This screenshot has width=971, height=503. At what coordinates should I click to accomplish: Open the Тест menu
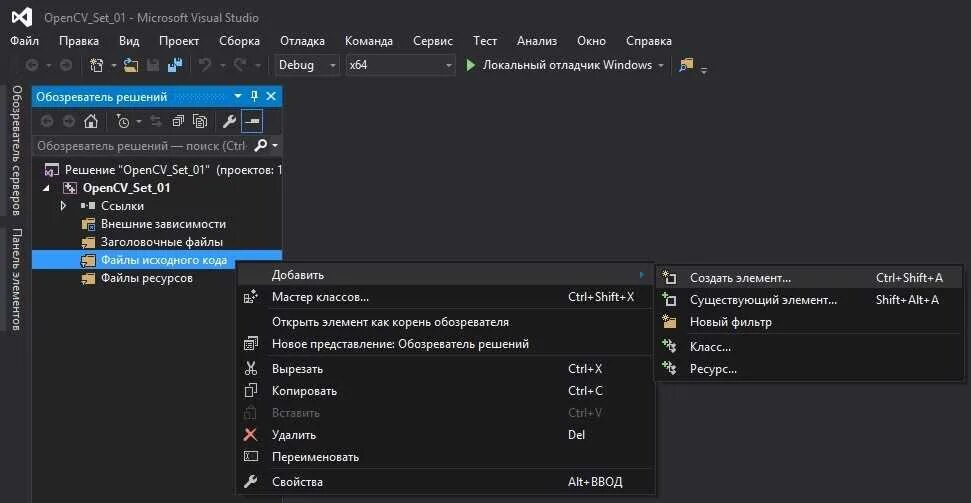click(x=485, y=41)
